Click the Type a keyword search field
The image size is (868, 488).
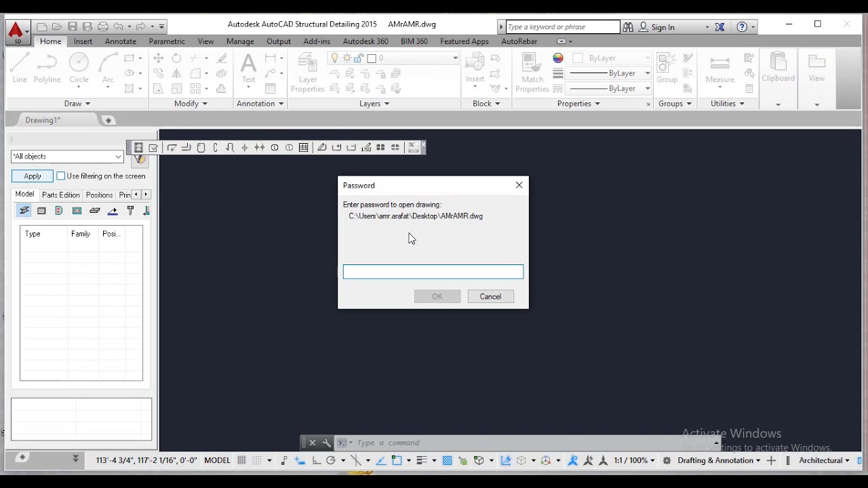click(x=563, y=27)
